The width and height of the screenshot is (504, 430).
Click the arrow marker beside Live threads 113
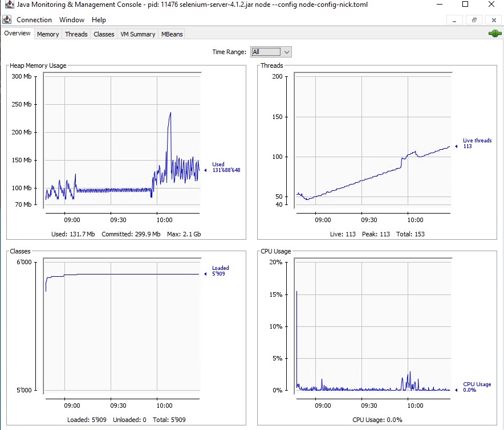(x=456, y=146)
